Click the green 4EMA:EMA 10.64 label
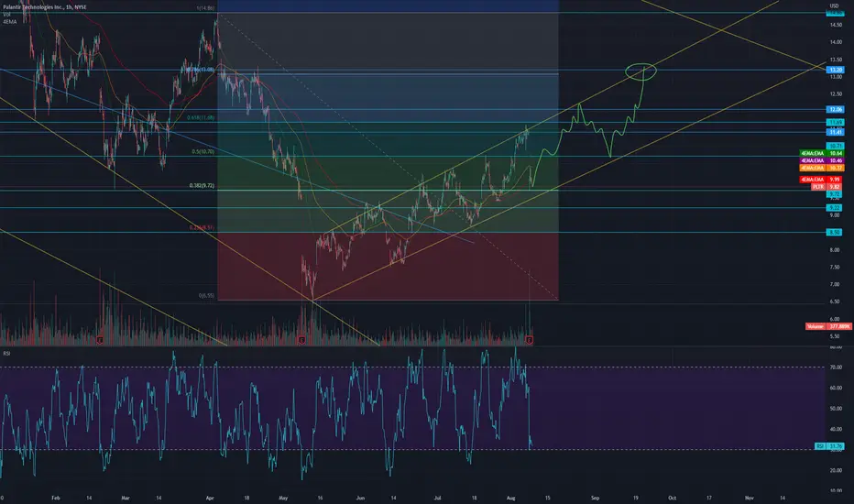The width and height of the screenshot is (854, 504). [x=821, y=154]
